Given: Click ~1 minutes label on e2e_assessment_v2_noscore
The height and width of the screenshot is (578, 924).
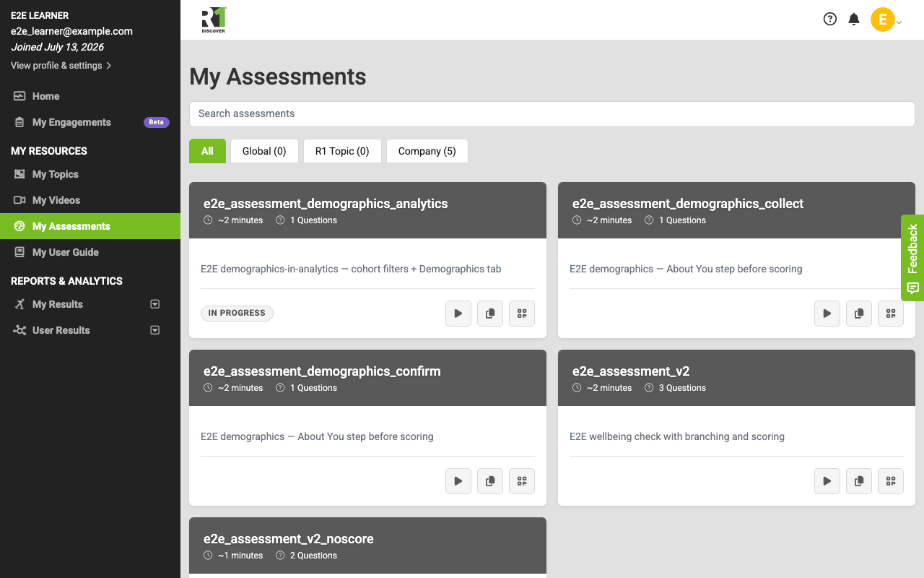Looking at the screenshot, I should [240, 556].
